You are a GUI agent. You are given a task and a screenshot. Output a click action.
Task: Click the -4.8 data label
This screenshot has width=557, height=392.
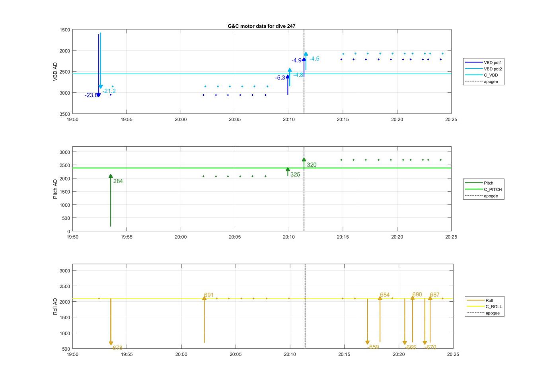(298, 75)
